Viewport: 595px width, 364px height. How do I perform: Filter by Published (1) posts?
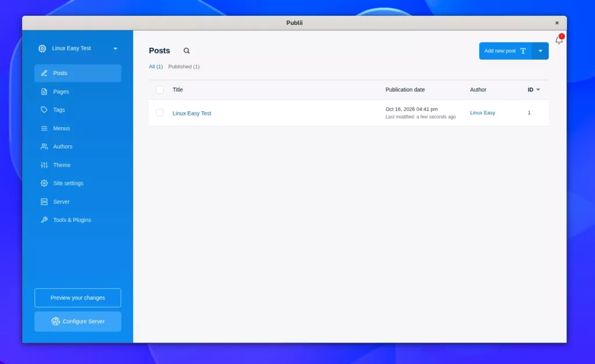(x=184, y=67)
